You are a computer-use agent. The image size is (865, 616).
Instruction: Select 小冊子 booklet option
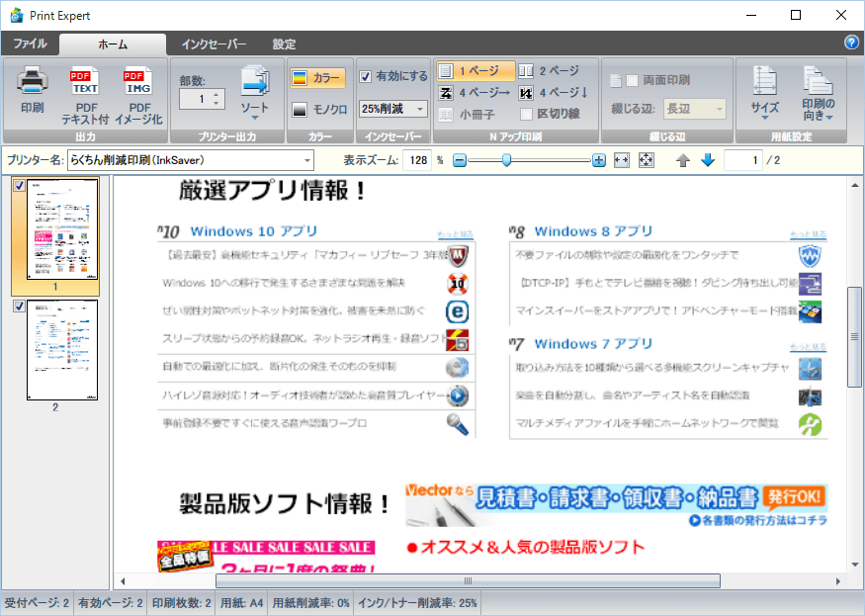point(467,115)
